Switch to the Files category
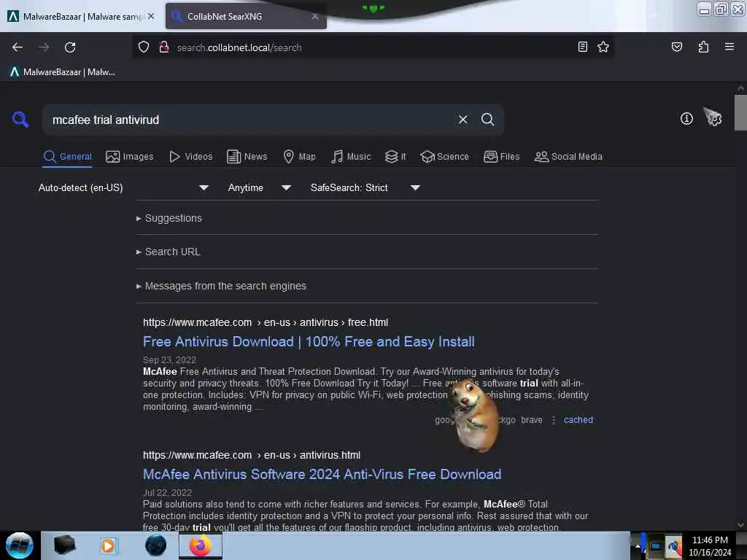The height and width of the screenshot is (560, 747). pos(501,157)
